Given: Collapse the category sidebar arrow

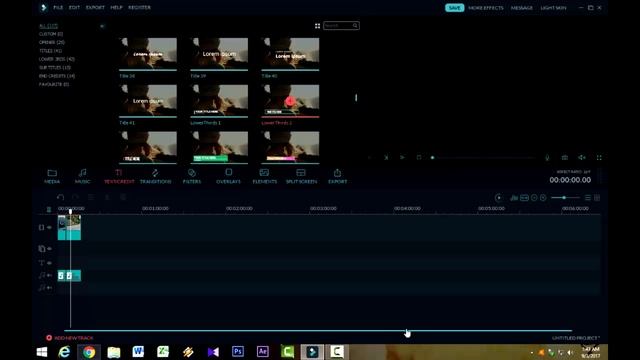Looking at the screenshot, I should [x=102, y=26].
